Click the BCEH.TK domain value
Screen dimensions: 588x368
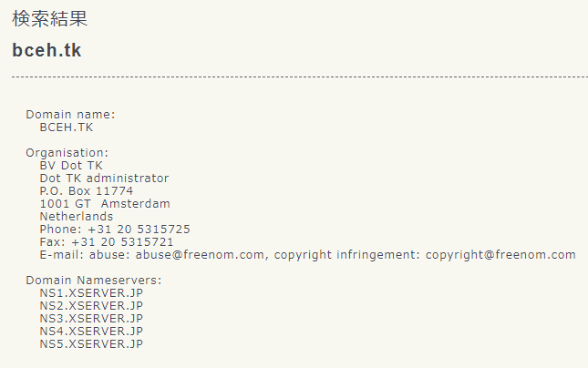[67, 128]
